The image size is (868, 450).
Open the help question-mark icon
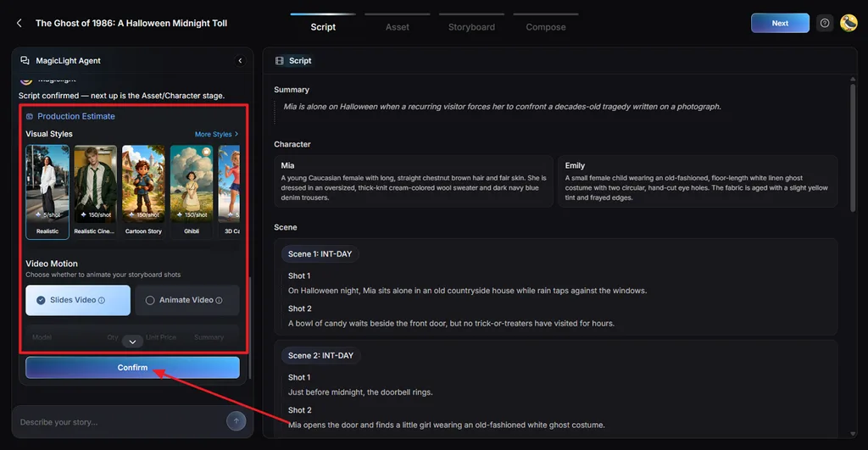point(824,23)
